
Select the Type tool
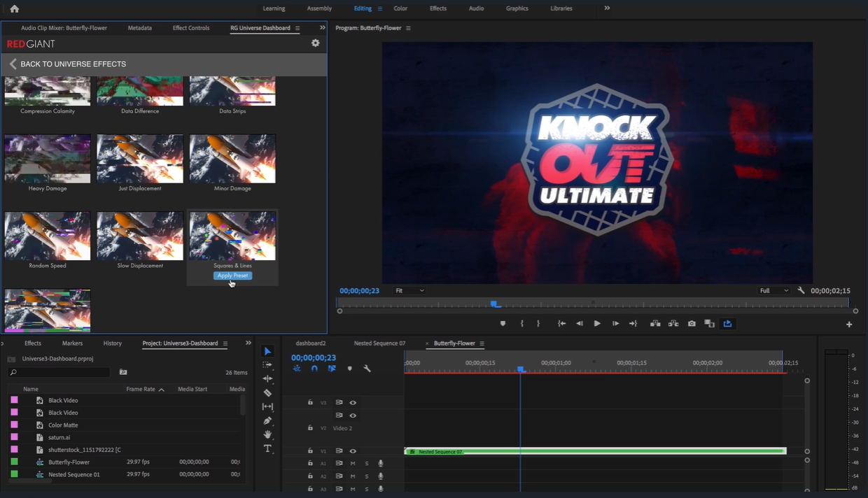click(x=267, y=448)
